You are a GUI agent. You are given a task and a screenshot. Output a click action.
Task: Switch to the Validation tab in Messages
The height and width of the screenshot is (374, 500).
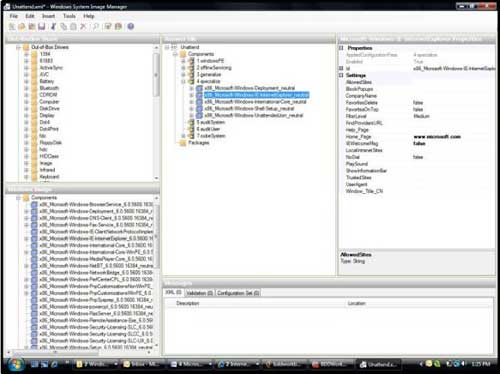[x=199, y=293]
